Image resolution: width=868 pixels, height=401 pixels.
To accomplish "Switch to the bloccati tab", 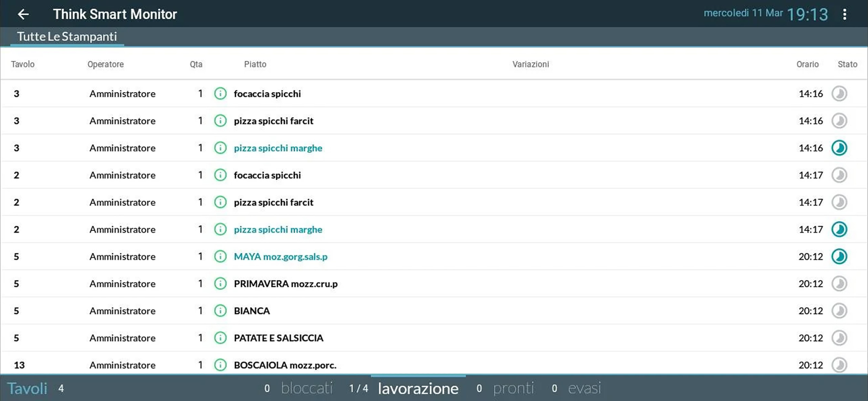I will tap(307, 388).
